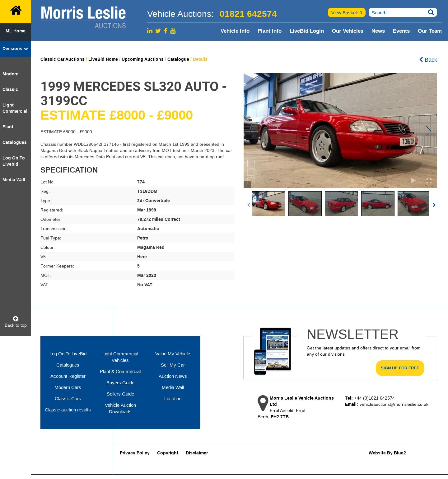Image resolution: width=448 pixels, height=479 pixels.
Task: Start the gallery slideshow play button
Action: click(413, 181)
